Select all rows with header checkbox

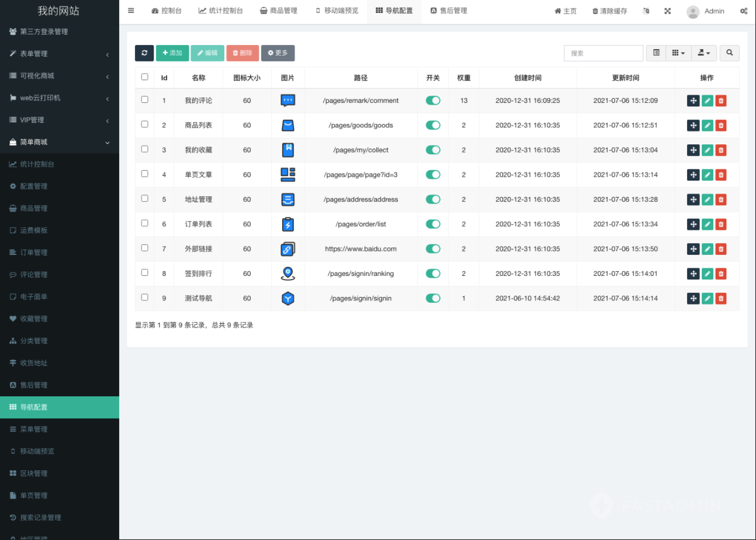pyautogui.click(x=145, y=77)
